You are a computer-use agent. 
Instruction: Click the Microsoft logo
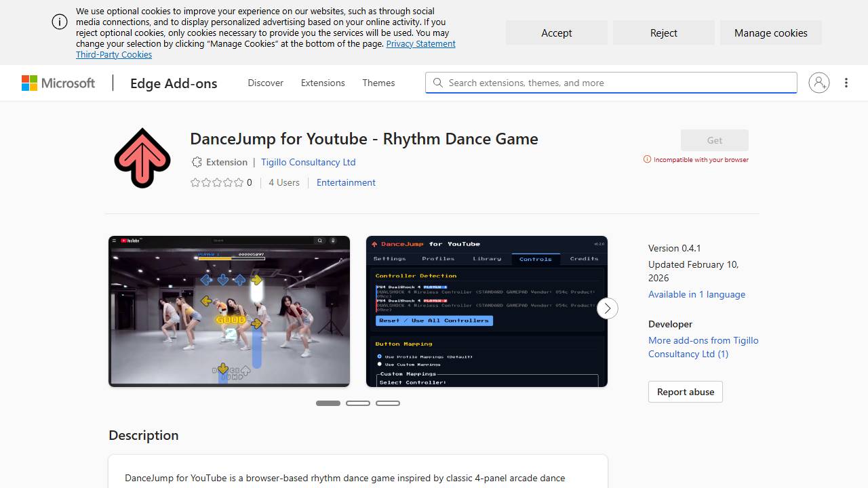(x=58, y=83)
